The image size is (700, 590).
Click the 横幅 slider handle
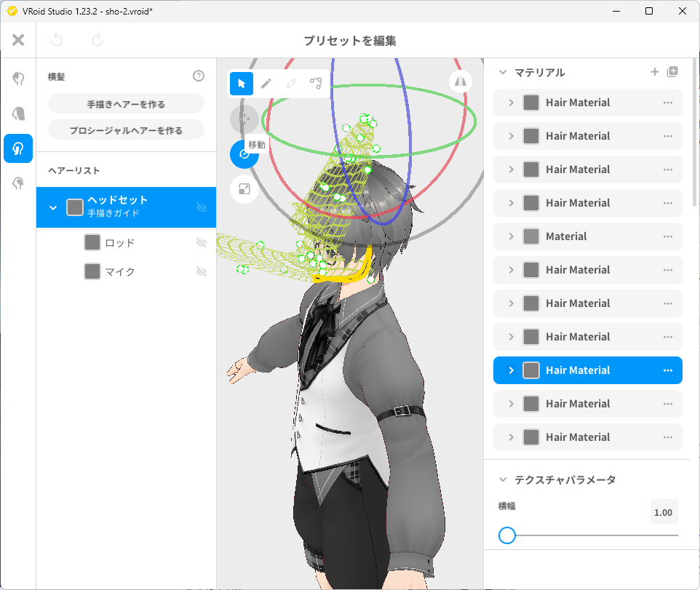[x=507, y=535]
